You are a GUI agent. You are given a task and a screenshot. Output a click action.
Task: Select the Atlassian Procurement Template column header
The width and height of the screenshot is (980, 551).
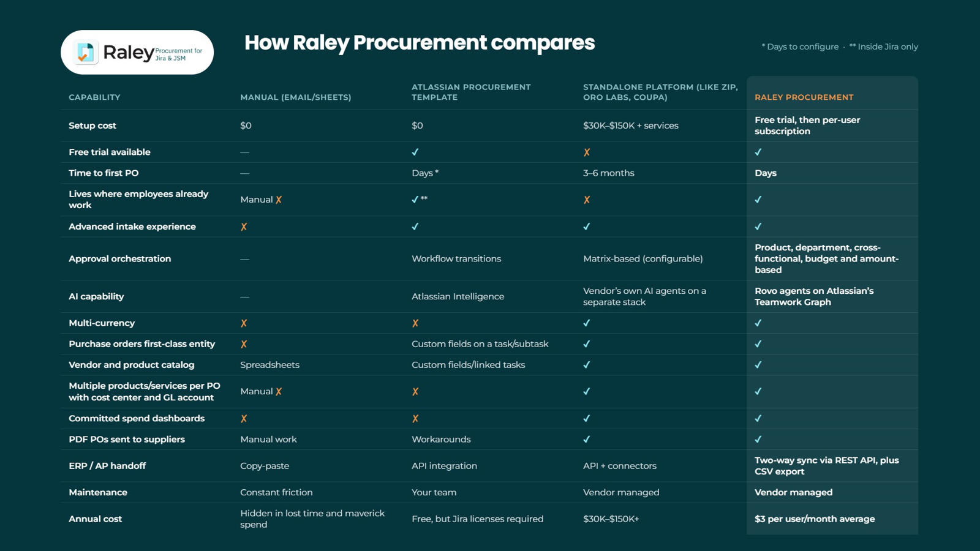471,92
